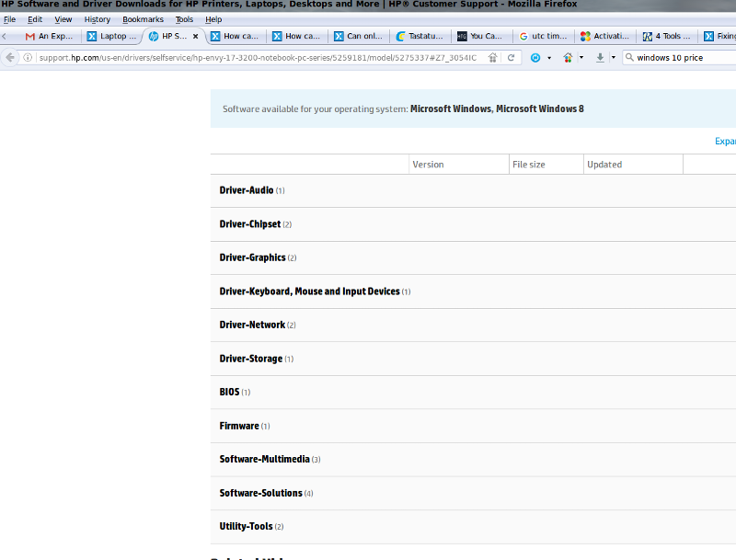
Task: Open the View menu
Action: click(63, 19)
